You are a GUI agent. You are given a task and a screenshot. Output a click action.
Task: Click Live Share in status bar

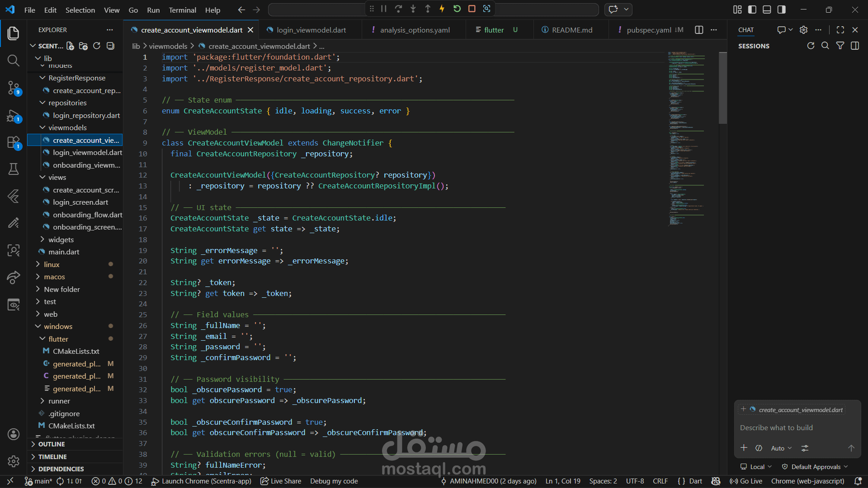[281, 481]
